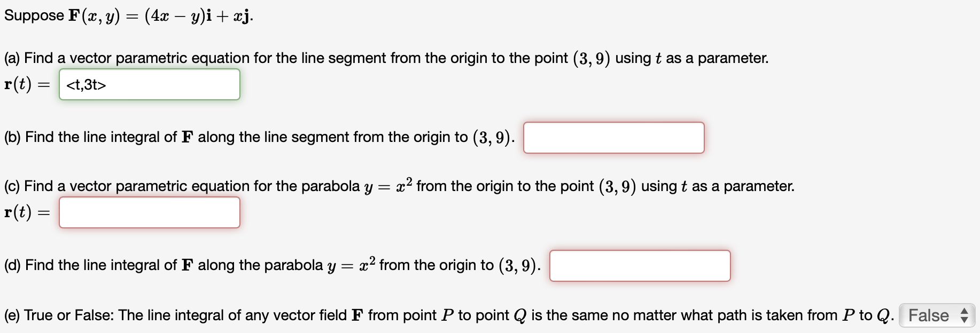The image size is (980, 333).
Task: Click the part (a) completed answer entry
Action: (150, 84)
